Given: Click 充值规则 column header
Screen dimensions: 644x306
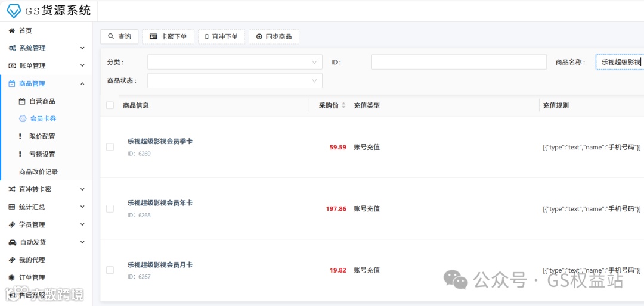Looking at the screenshot, I should tap(556, 105).
